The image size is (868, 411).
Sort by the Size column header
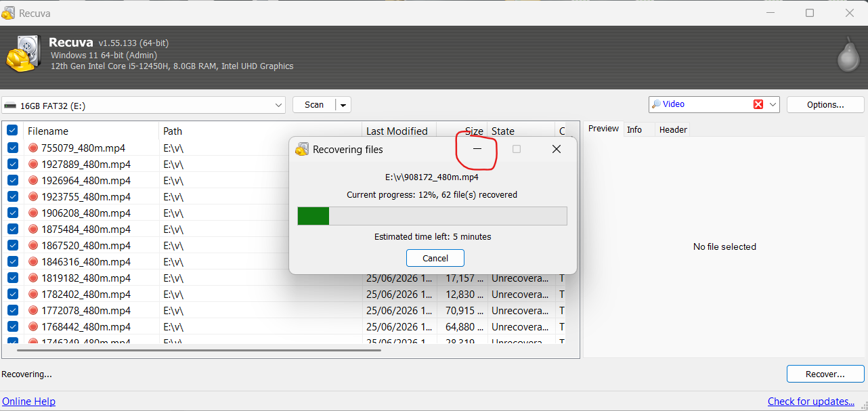click(x=462, y=131)
